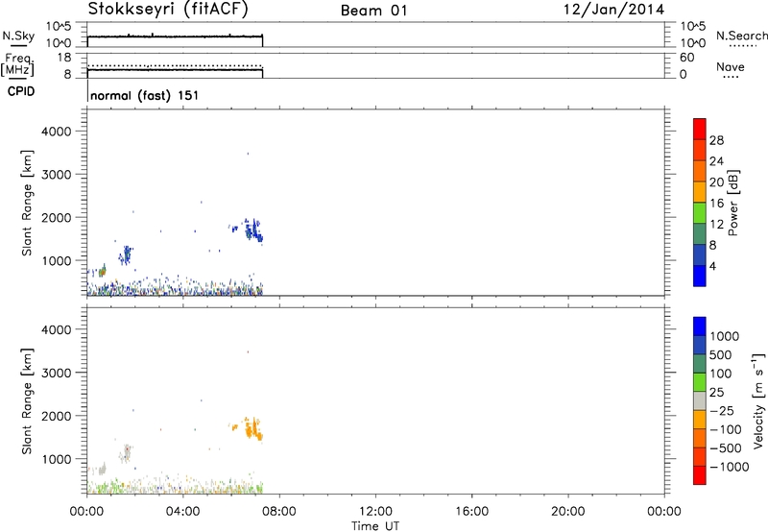The height and width of the screenshot is (532, 768).
Task: Click the 08:00 time axis label
Action: pos(279,512)
